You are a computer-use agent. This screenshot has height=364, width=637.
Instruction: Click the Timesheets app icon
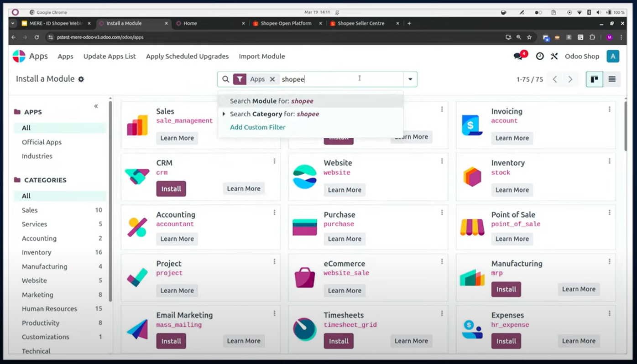pyautogui.click(x=304, y=329)
